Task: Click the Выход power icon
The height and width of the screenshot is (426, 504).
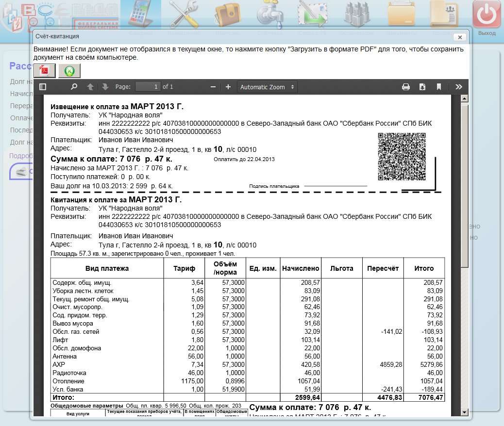Action: coord(487,15)
